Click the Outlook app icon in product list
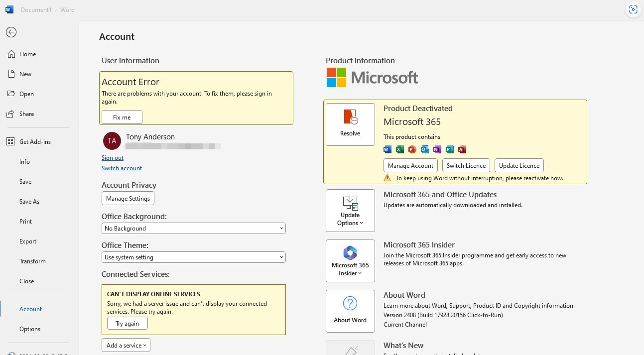The height and width of the screenshot is (355, 644). pos(424,149)
